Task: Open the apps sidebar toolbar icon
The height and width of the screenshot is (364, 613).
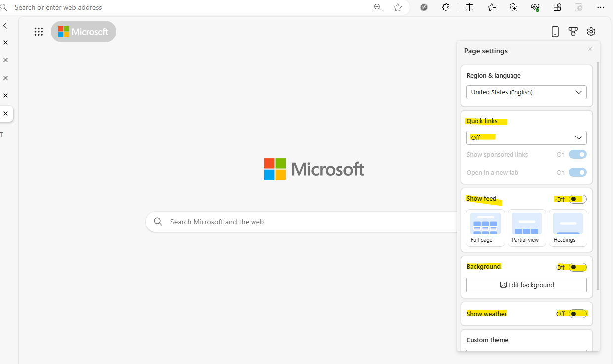Action: click(x=557, y=7)
